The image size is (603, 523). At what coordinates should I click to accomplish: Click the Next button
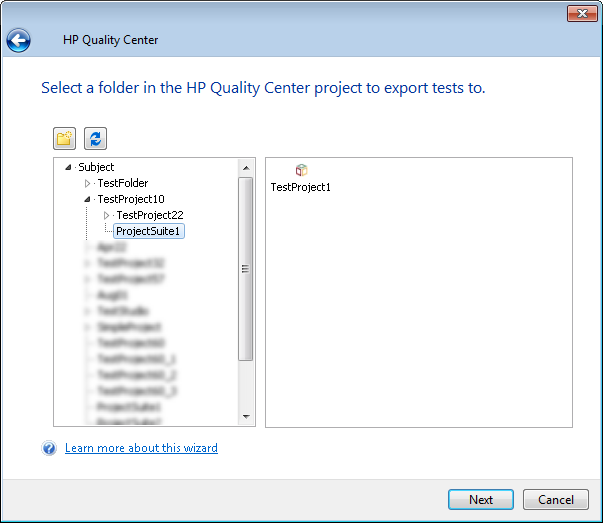[481, 500]
